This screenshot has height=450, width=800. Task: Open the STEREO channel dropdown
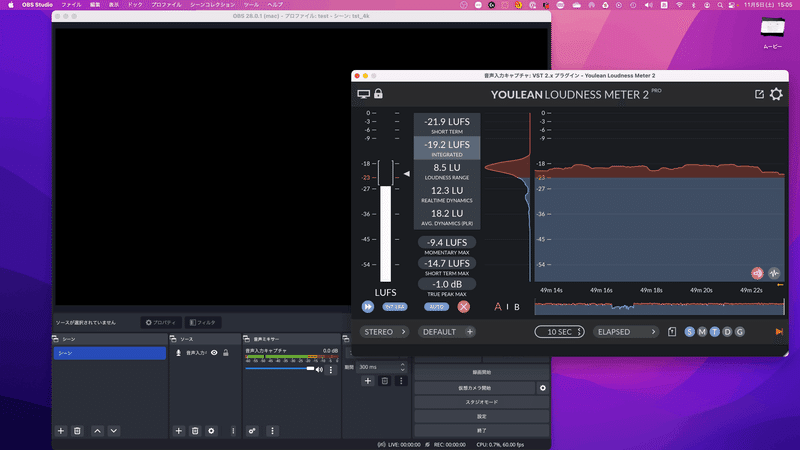click(x=384, y=332)
